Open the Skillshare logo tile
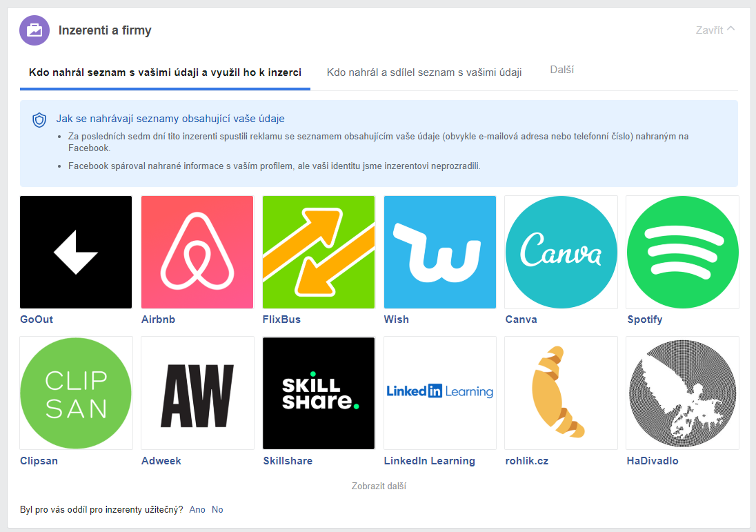 [318, 393]
